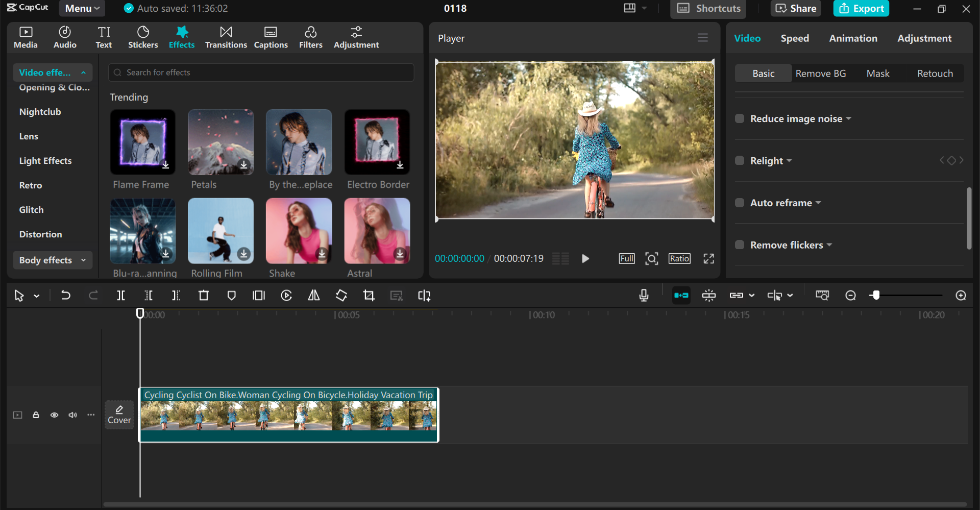Undo the last action
Image resolution: width=980 pixels, height=510 pixels.
click(x=66, y=295)
